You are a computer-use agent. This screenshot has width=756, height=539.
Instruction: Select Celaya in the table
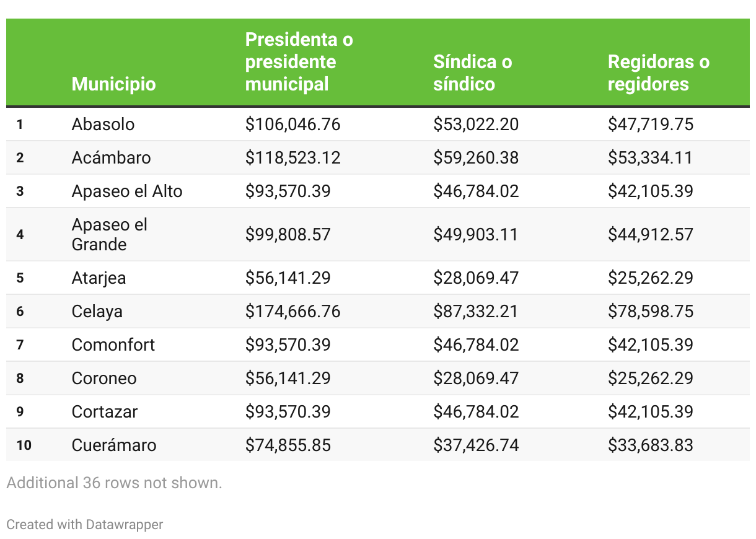97,311
